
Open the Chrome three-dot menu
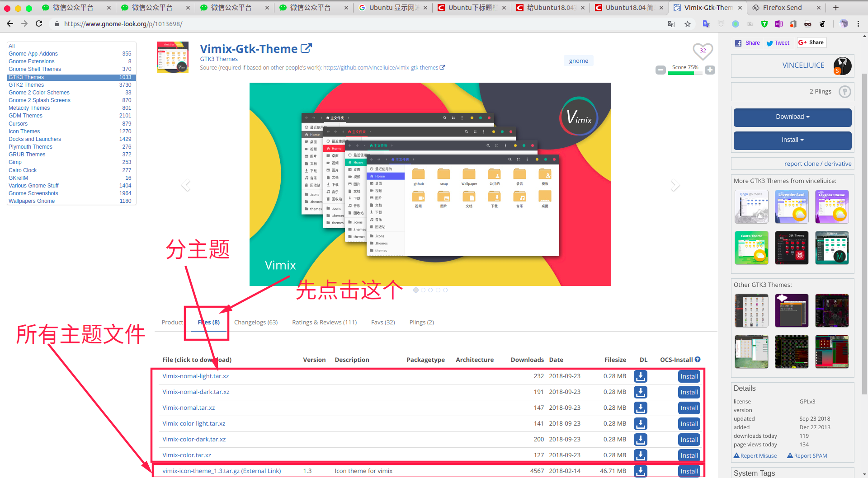coord(858,24)
